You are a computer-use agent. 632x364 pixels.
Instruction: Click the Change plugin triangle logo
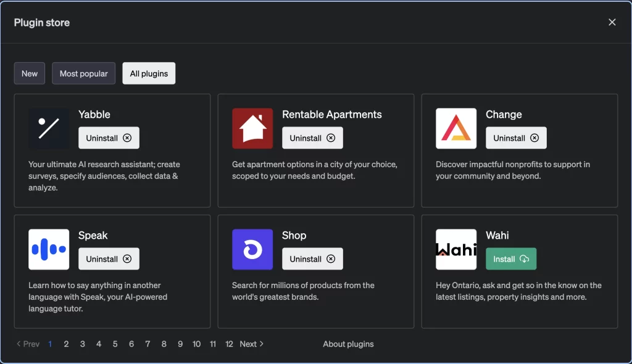point(456,128)
